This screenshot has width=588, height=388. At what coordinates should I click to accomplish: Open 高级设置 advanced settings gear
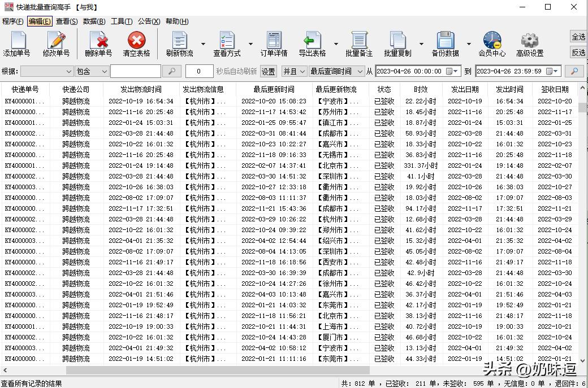click(x=530, y=44)
